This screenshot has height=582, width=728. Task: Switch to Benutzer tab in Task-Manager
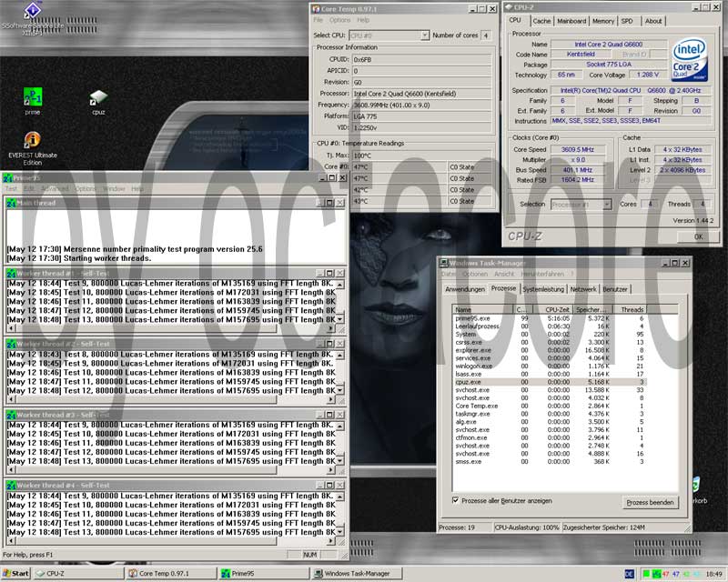(x=615, y=289)
